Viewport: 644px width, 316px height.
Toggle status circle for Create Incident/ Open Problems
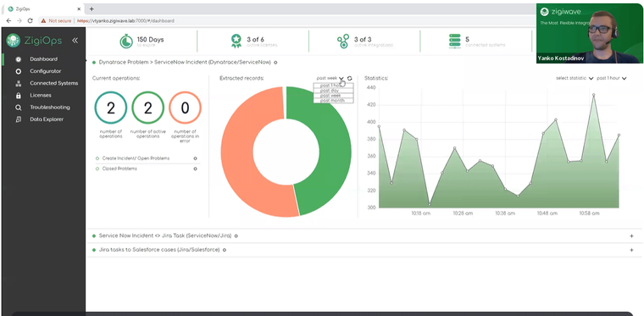[97, 158]
